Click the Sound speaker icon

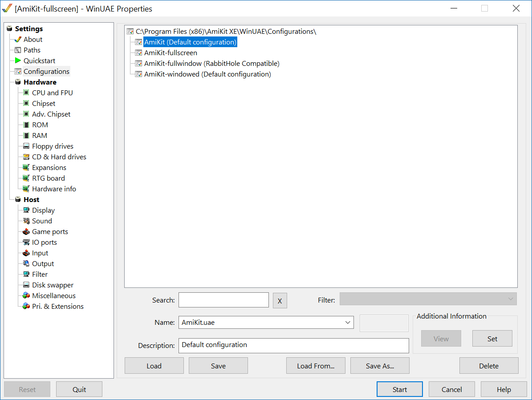coord(26,221)
